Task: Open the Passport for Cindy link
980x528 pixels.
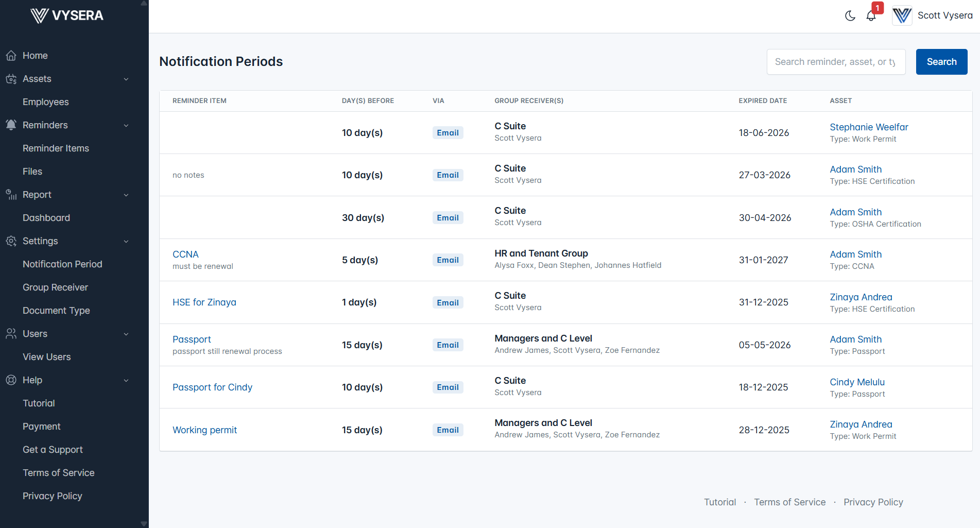Action: point(212,387)
